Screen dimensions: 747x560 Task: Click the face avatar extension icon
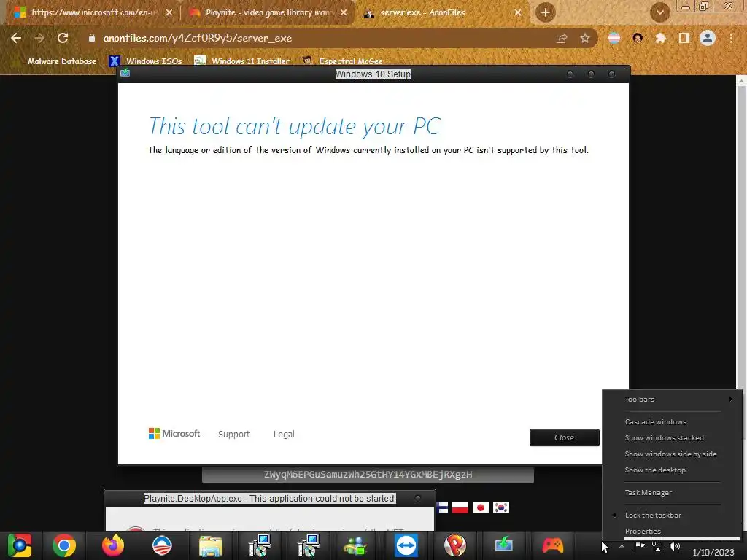638,38
